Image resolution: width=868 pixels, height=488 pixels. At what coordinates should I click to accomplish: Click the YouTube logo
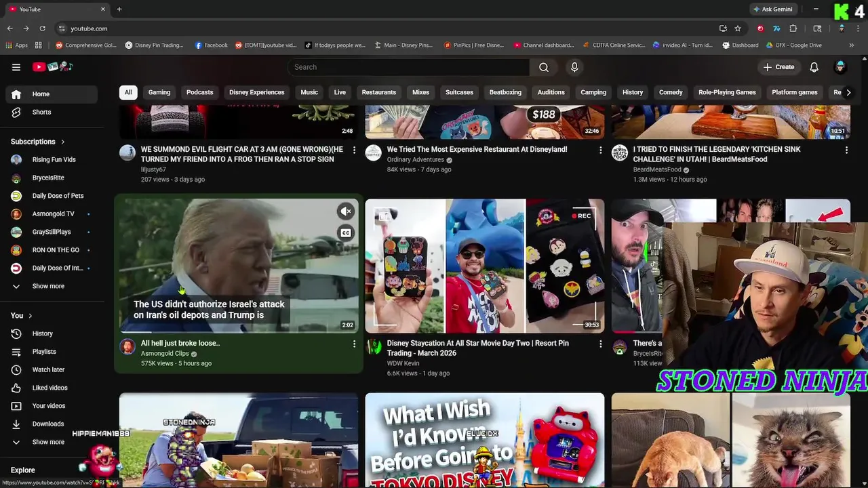52,66
